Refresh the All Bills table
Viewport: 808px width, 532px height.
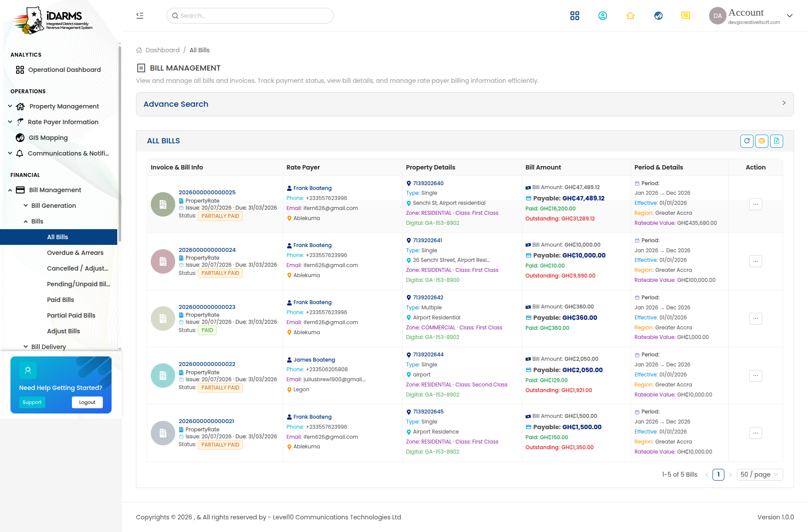pos(747,141)
